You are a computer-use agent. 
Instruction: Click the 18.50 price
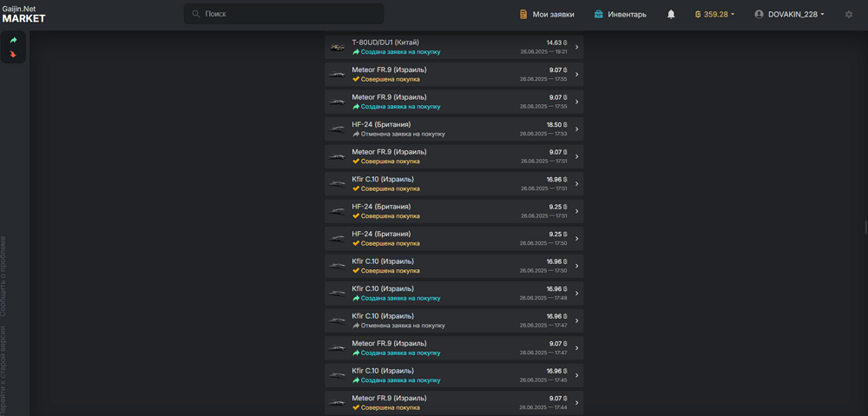[556, 125]
